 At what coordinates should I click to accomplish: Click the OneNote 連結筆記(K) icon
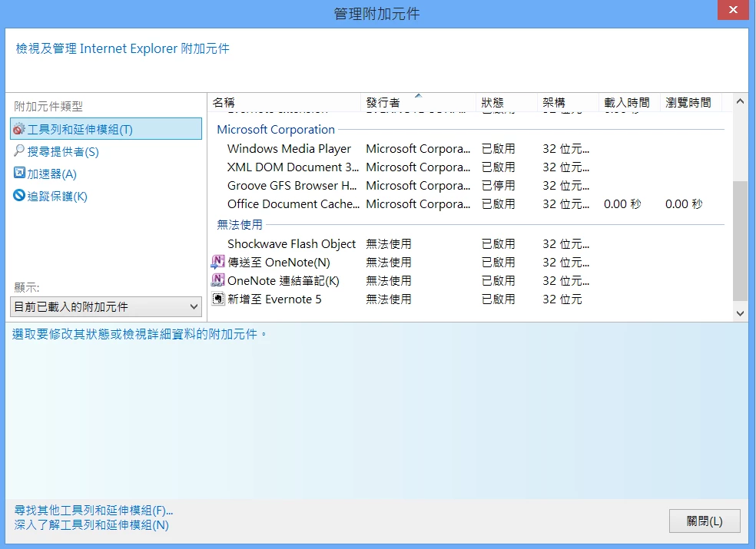click(x=218, y=280)
